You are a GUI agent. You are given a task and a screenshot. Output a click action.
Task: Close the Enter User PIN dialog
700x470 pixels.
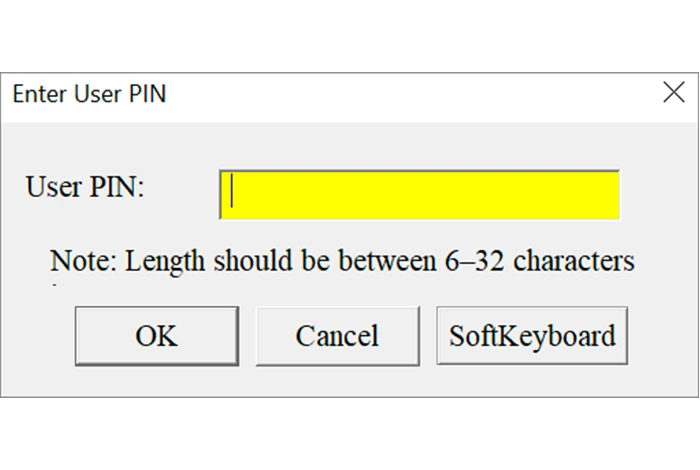pyautogui.click(x=673, y=94)
